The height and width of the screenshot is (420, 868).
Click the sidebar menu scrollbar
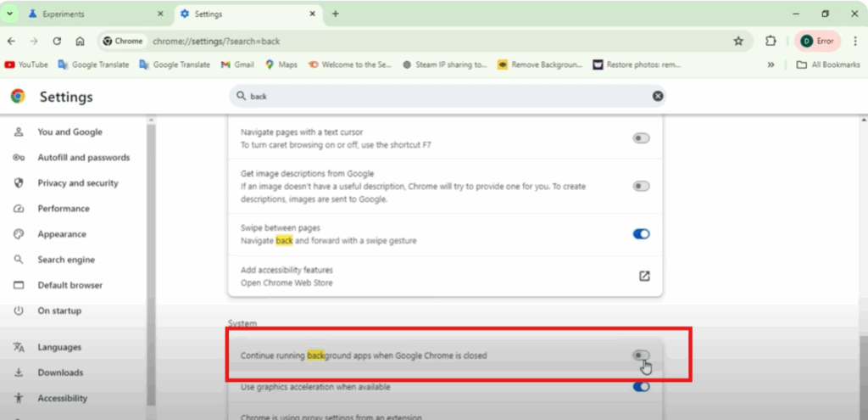point(151,266)
